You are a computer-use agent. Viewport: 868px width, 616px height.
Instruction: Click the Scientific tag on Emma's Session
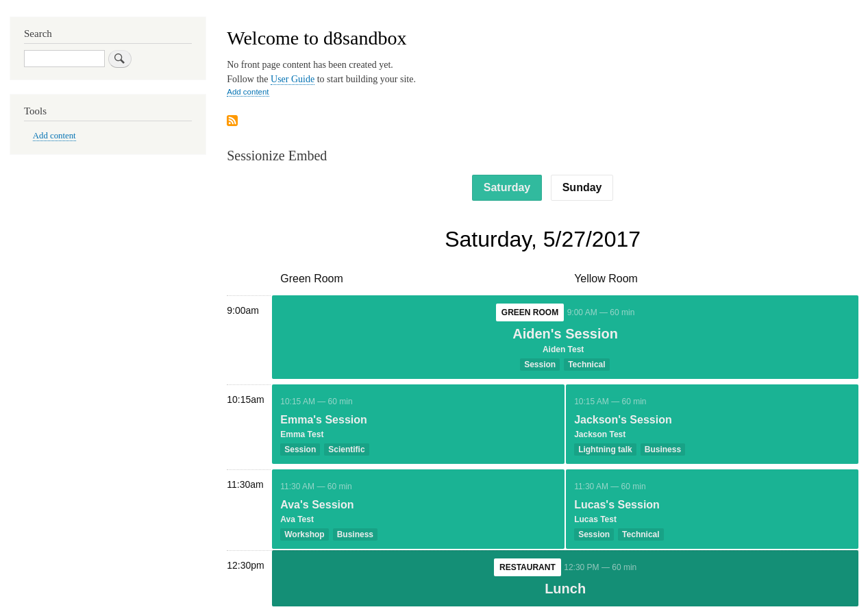[x=346, y=449]
